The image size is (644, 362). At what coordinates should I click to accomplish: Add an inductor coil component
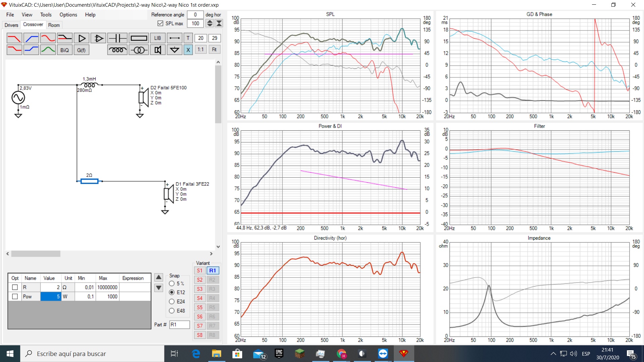coord(117,50)
